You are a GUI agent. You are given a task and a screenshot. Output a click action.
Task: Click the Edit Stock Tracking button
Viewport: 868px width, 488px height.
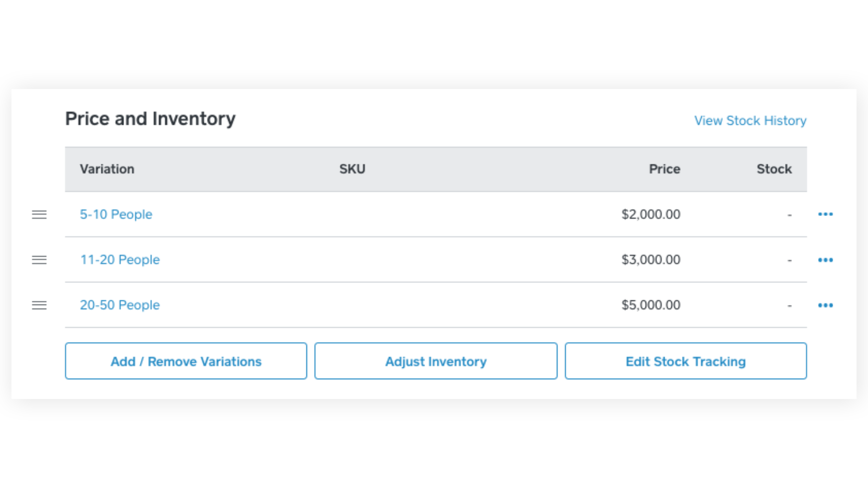coord(686,361)
